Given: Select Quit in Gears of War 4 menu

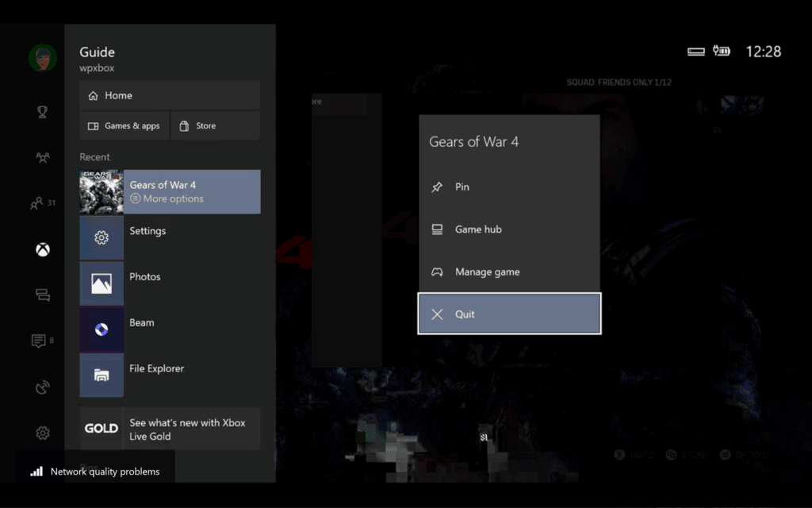Looking at the screenshot, I should coord(510,314).
